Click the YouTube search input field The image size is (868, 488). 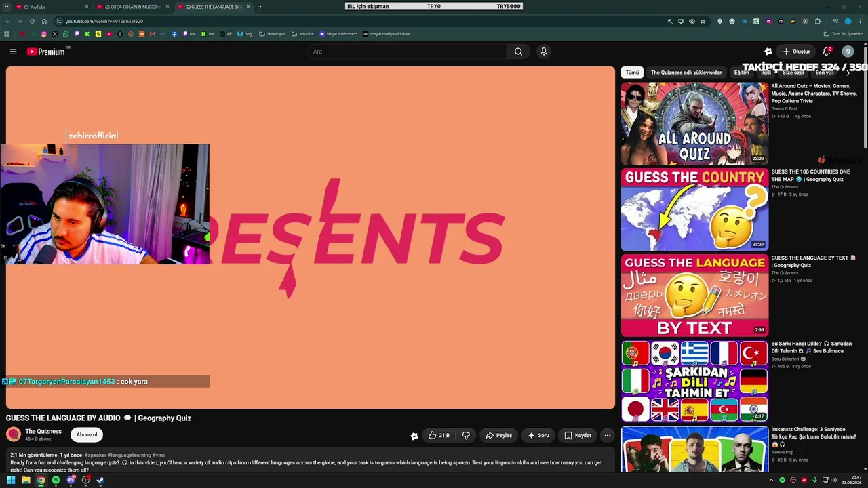(x=407, y=52)
